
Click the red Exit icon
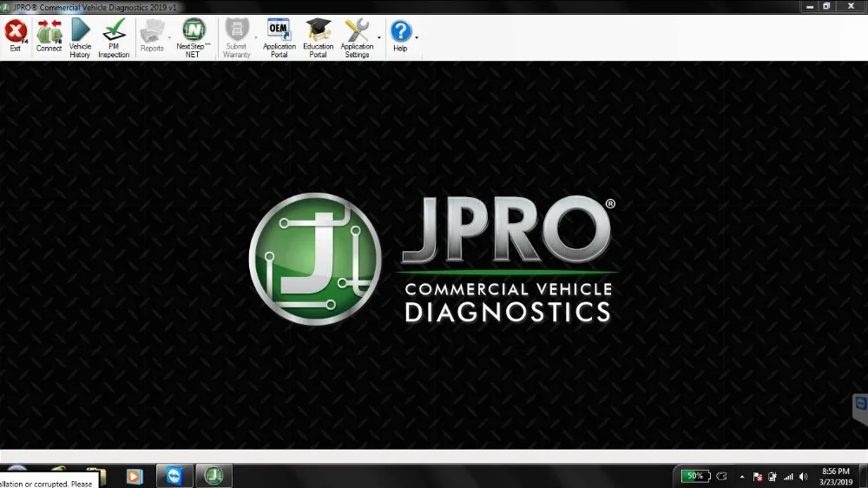pos(16,36)
